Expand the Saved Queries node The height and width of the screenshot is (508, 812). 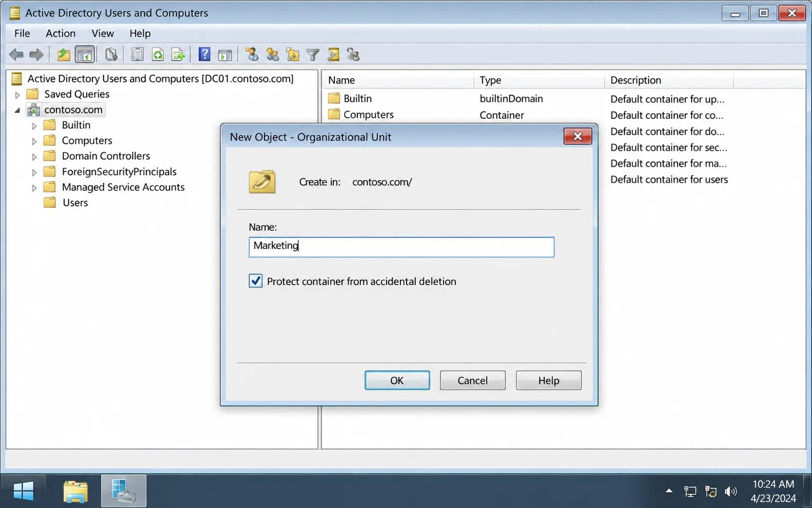point(17,95)
